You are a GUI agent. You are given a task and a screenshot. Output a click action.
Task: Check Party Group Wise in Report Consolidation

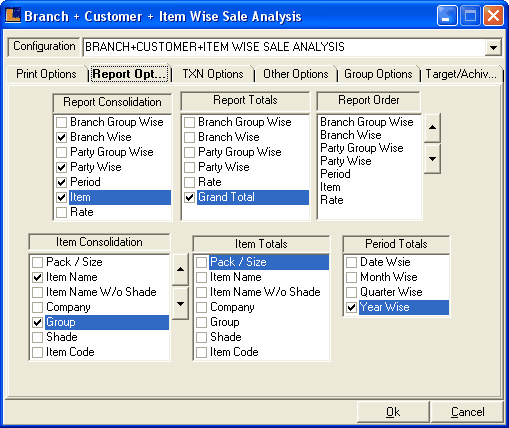click(61, 152)
